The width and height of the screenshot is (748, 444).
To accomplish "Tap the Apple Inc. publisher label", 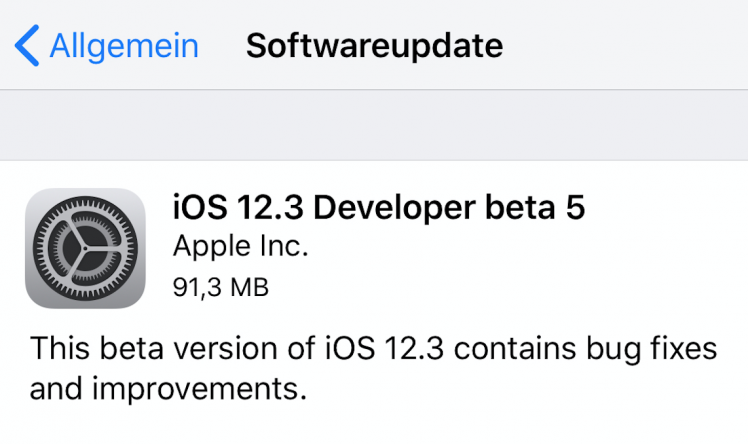I will pos(241,246).
